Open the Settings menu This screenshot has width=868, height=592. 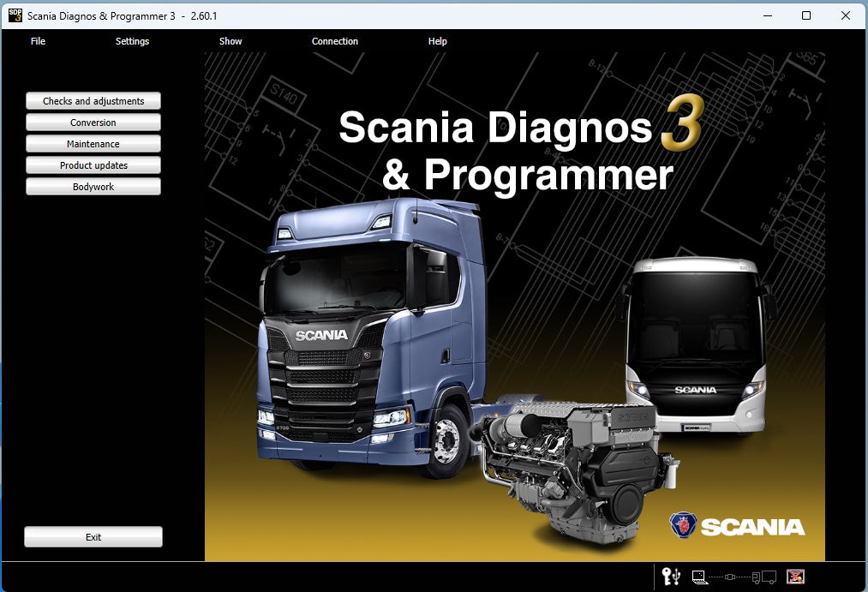(132, 41)
